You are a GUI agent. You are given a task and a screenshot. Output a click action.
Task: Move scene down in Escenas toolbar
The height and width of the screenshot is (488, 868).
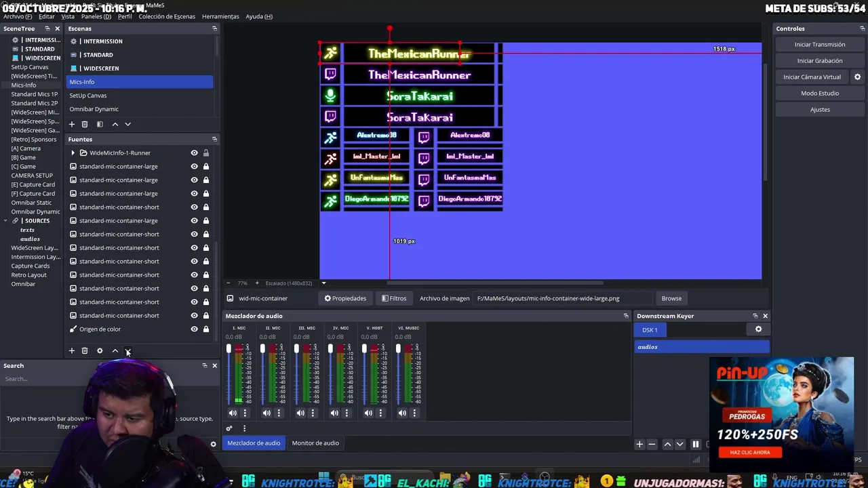(127, 124)
